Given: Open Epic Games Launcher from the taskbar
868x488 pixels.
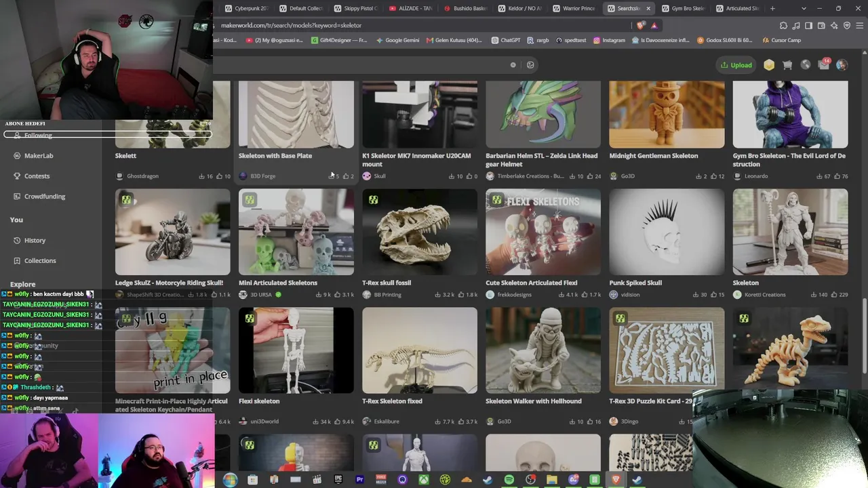Looking at the screenshot, I should (338, 480).
